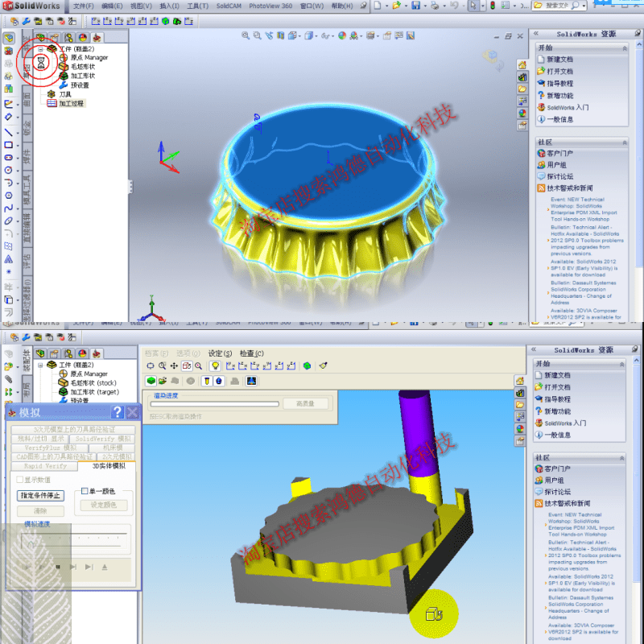The width and height of the screenshot is (644, 644).
Task: Click the Design Library icon in upper task pane
Action: tap(522, 76)
